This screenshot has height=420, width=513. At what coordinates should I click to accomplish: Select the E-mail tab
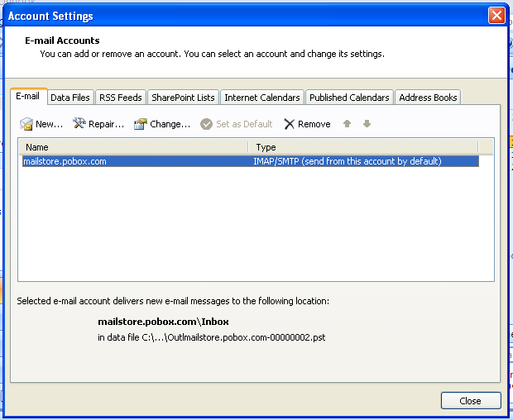(28, 97)
